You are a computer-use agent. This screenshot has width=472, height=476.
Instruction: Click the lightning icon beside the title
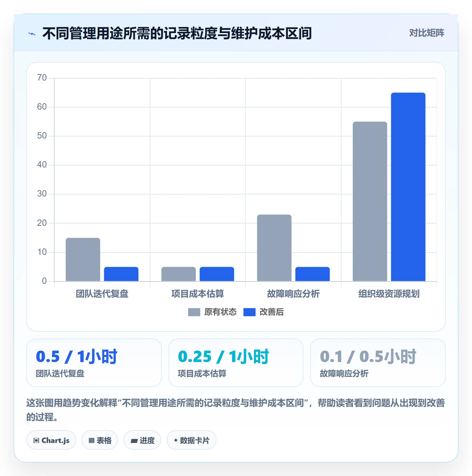[32, 34]
